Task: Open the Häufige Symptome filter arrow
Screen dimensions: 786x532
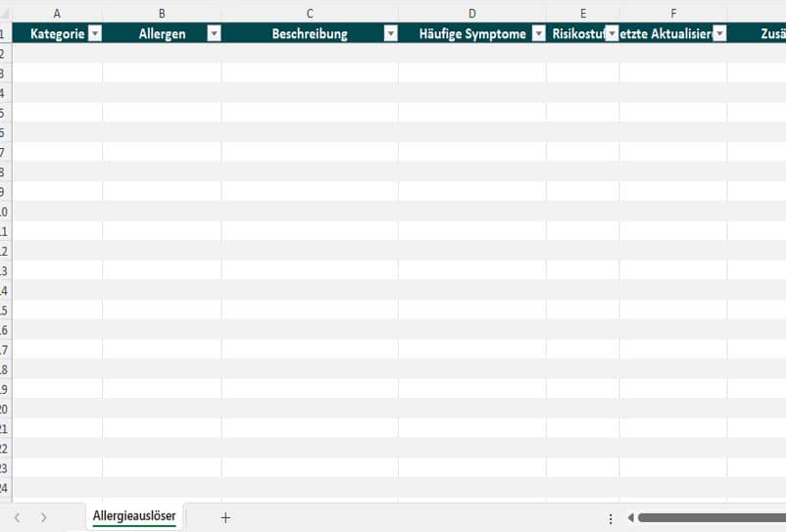Action: [x=538, y=33]
